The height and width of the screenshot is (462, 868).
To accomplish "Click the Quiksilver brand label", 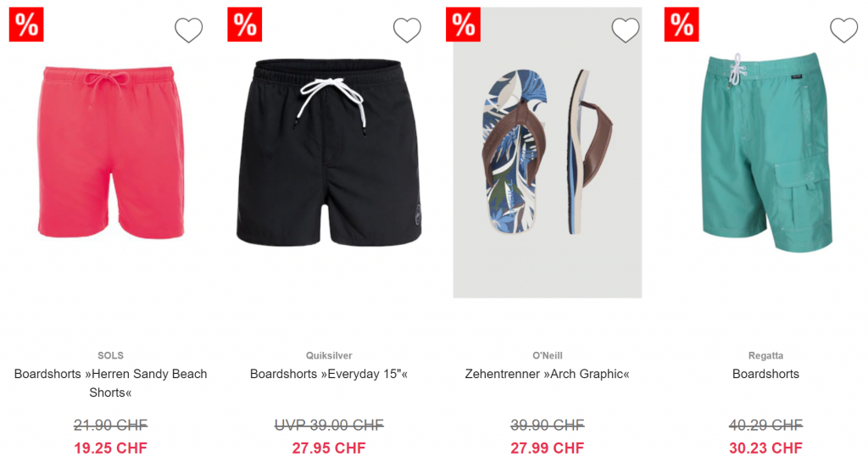I will tap(329, 355).
